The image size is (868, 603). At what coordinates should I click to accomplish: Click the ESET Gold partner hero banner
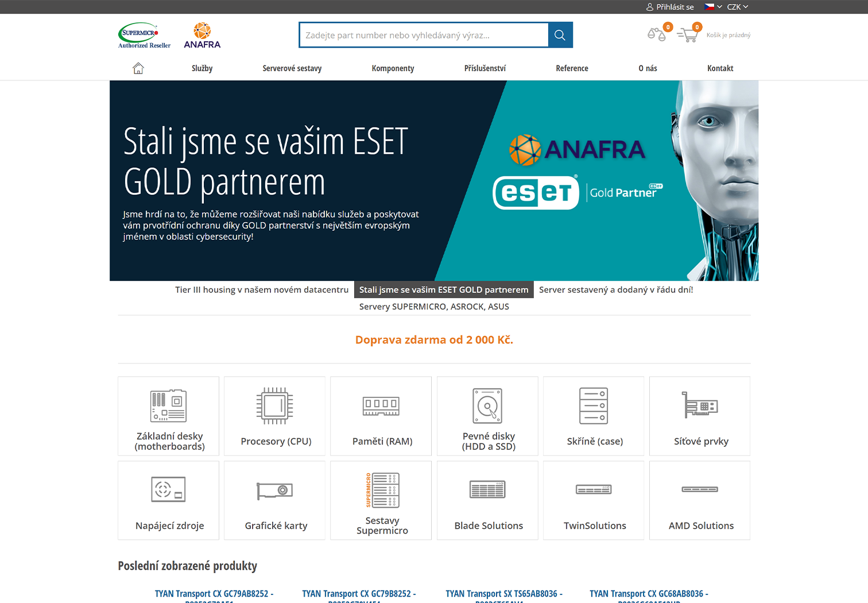tap(434, 180)
